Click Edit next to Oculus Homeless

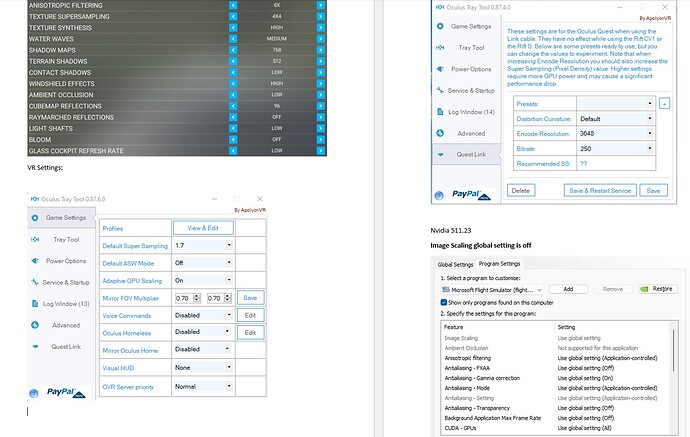[250, 333]
